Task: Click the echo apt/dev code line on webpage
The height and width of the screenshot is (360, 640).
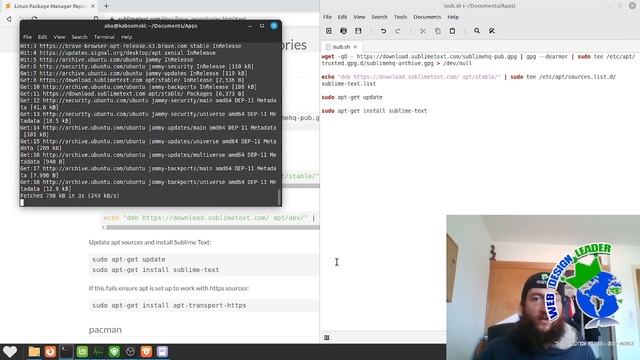Action: coord(209,218)
